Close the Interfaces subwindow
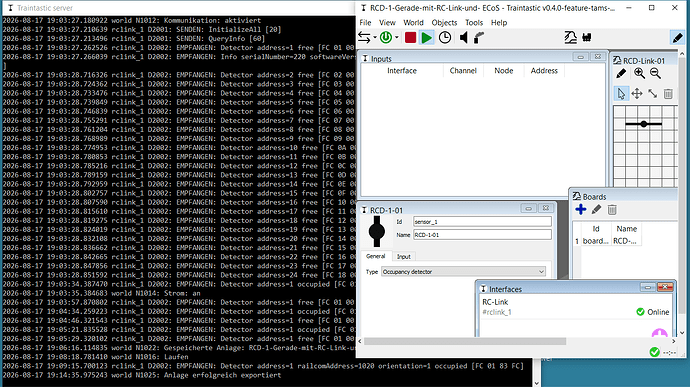Screen dimensions: 690x387 [x=665, y=287]
